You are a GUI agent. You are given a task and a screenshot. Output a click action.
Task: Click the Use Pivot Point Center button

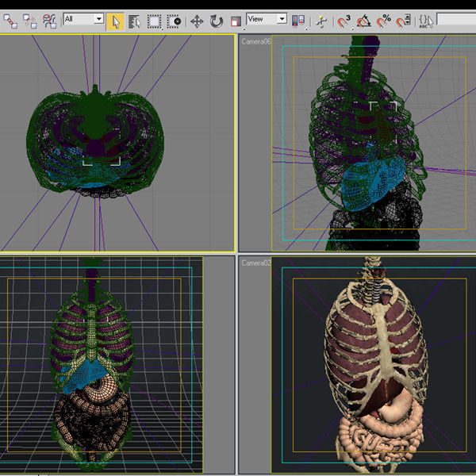(x=298, y=21)
